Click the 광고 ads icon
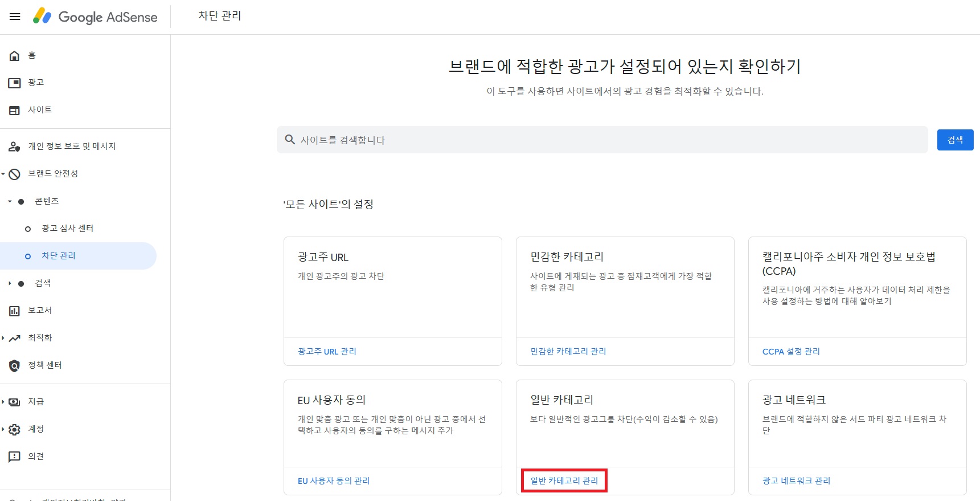Image resolution: width=980 pixels, height=501 pixels. click(x=14, y=83)
